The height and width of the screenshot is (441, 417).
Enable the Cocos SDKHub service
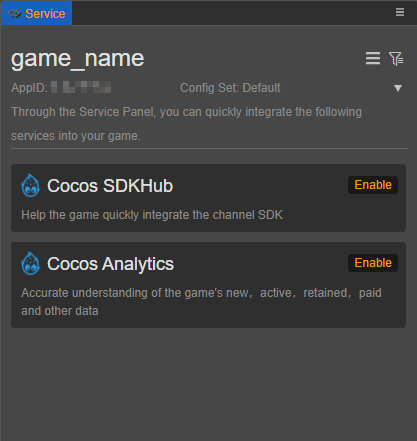pos(373,185)
